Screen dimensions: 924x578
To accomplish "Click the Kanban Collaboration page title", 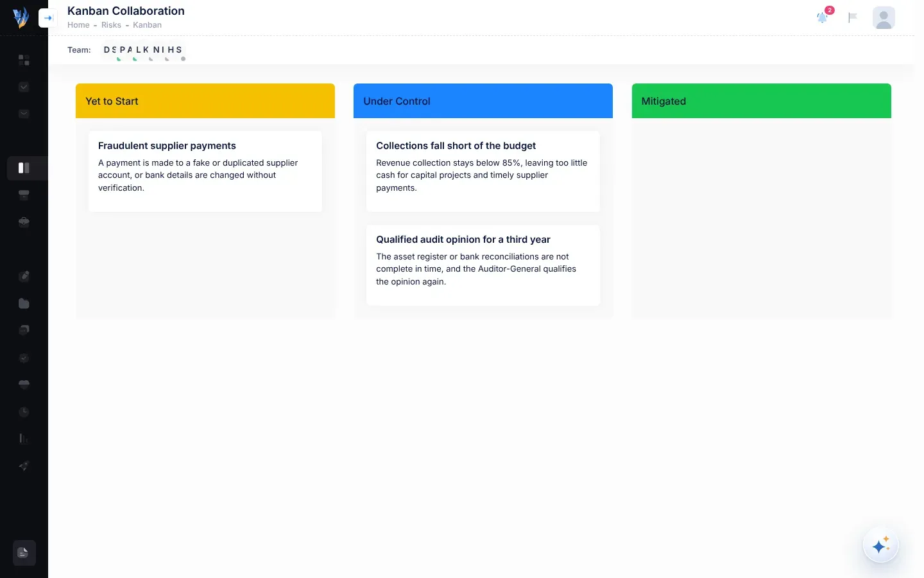I will tap(126, 11).
